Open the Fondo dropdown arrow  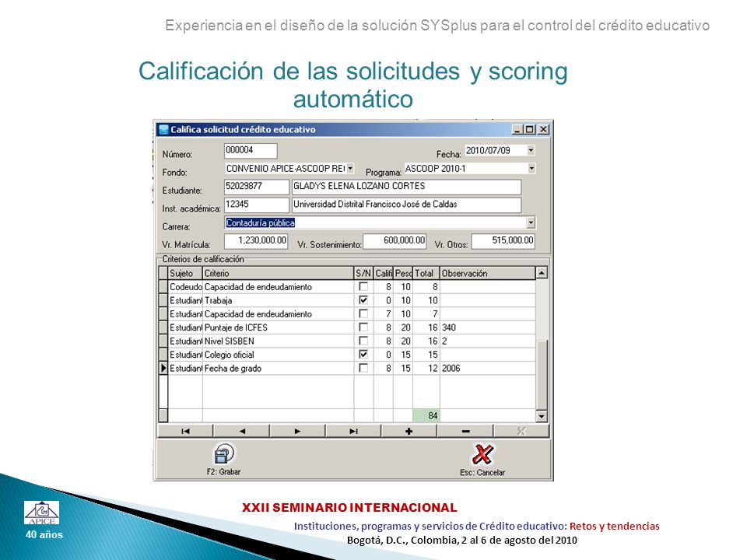click(x=350, y=168)
